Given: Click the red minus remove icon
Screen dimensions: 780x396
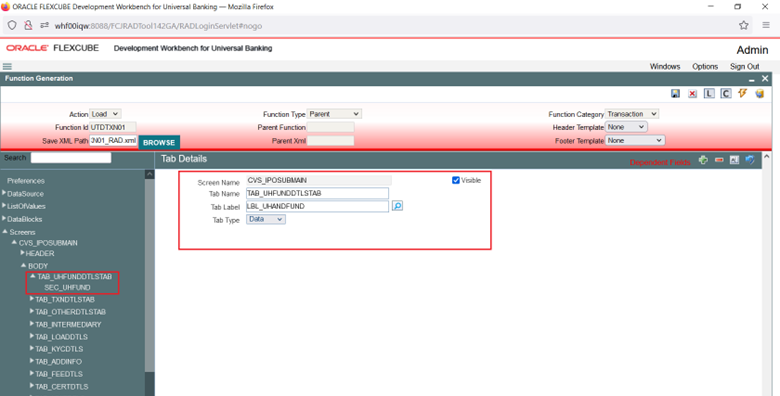Looking at the screenshot, I should coord(719,160).
